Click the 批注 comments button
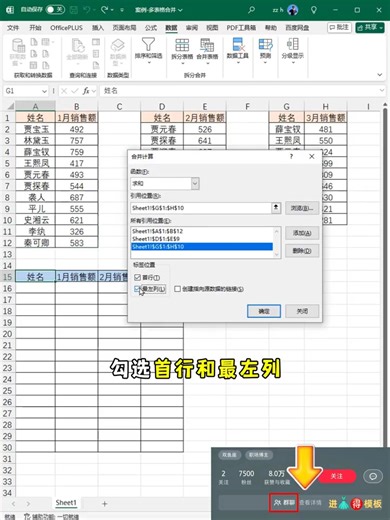 pyautogui.click(x=339, y=27)
